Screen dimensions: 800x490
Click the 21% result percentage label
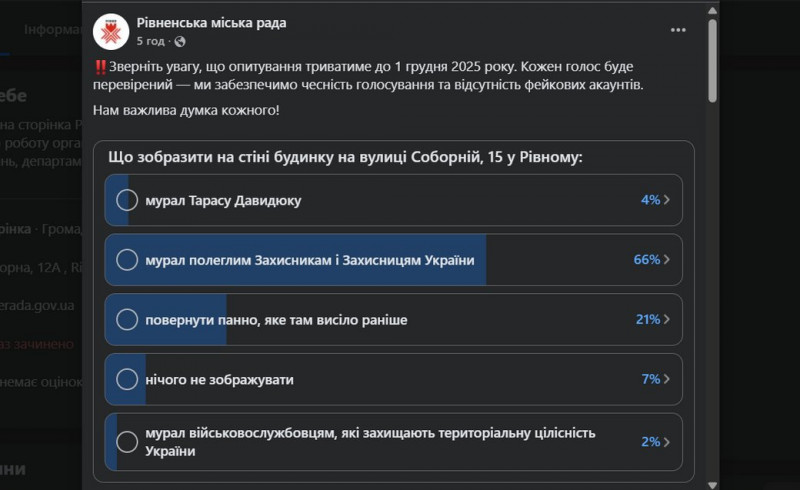[x=646, y=320]
